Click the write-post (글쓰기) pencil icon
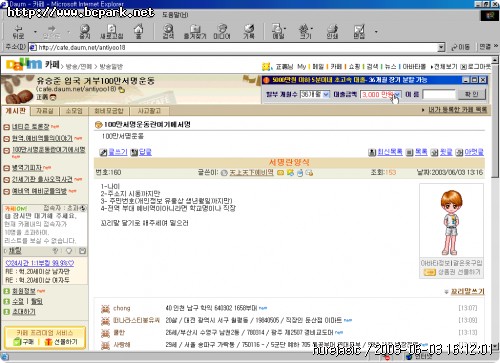This screenshot has height=363, width=500. click(x=103, y=152)
